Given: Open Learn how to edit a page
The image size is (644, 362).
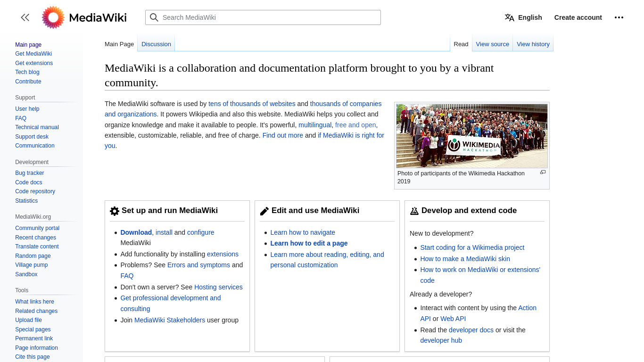Looking at the screenshot, I should point(309,243).
